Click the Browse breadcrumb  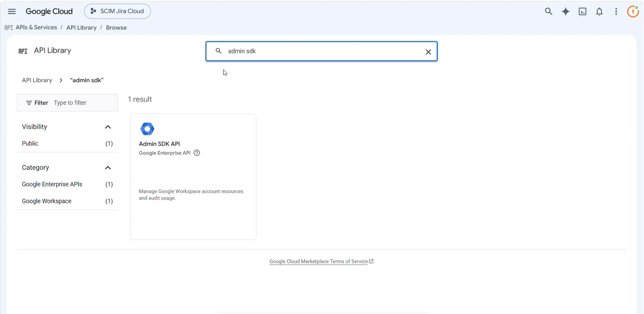point(116,27)
